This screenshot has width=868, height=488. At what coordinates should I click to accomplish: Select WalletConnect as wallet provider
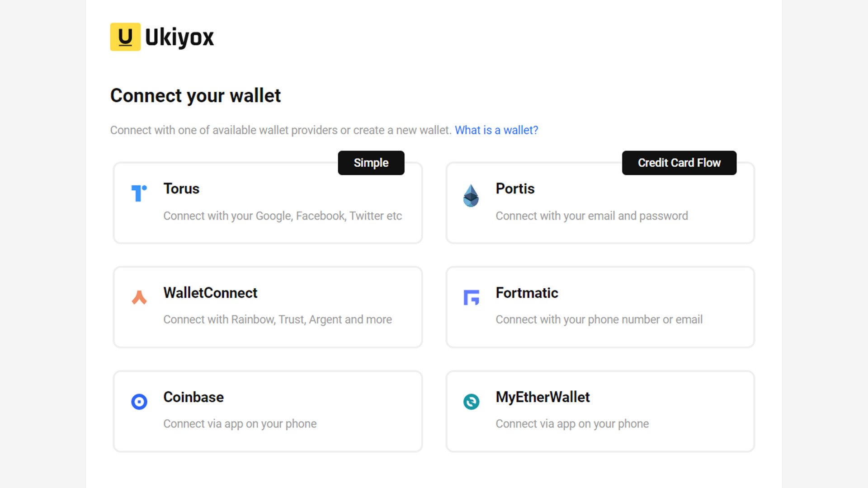210,293
